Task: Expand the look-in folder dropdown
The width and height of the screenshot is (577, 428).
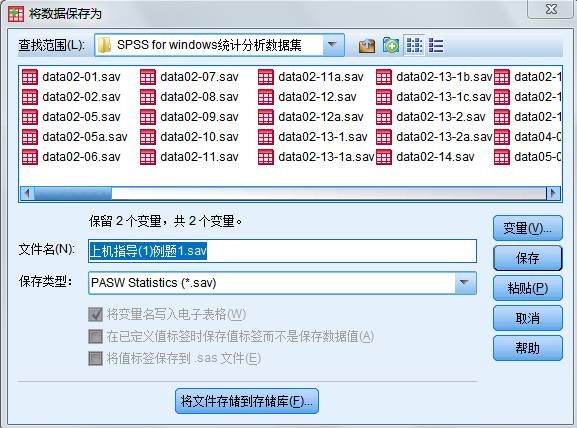Action: click(x=333, y=45)
